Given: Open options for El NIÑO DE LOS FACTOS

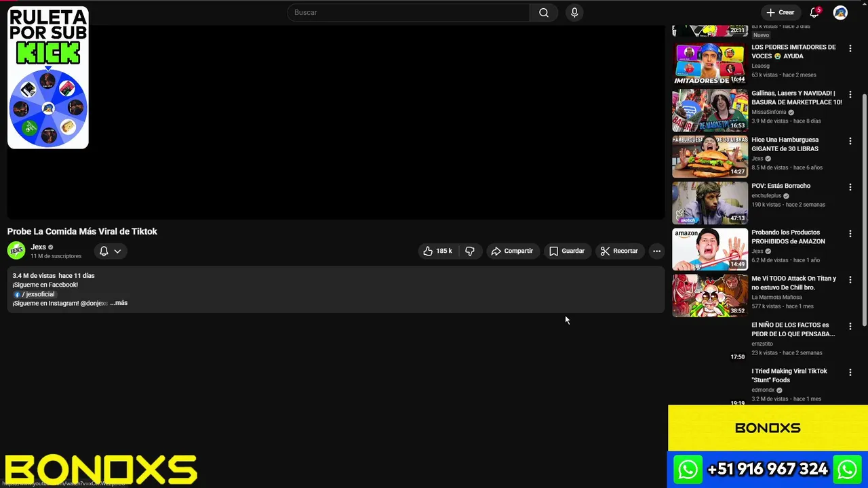Looking at the screenshot, I should point(850,326).
